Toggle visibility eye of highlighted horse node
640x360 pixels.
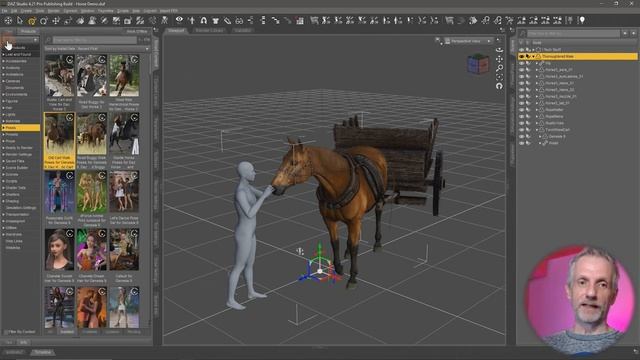[x=521, y=56]
